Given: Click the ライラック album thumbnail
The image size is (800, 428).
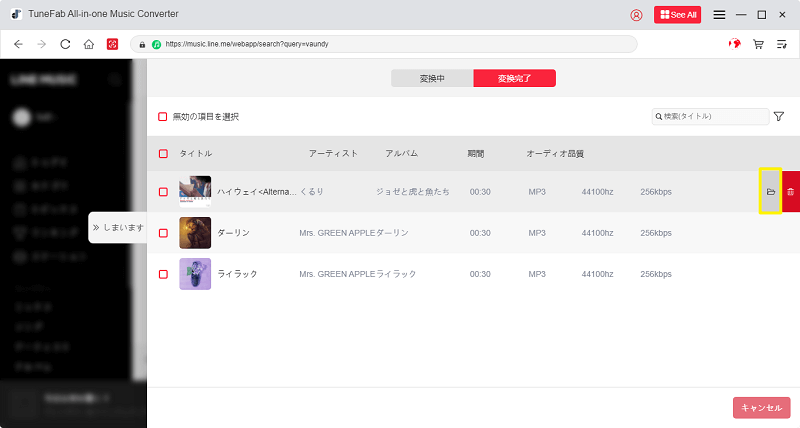Looking at the screenshot, I should tap(195, 274).
